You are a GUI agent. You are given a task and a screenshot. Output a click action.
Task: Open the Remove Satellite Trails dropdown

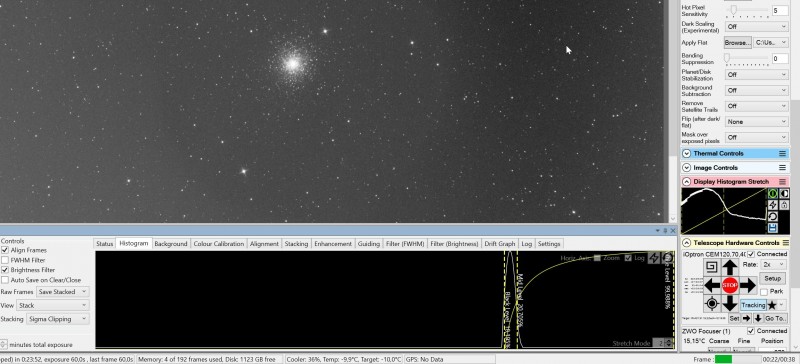coord(756,106)
